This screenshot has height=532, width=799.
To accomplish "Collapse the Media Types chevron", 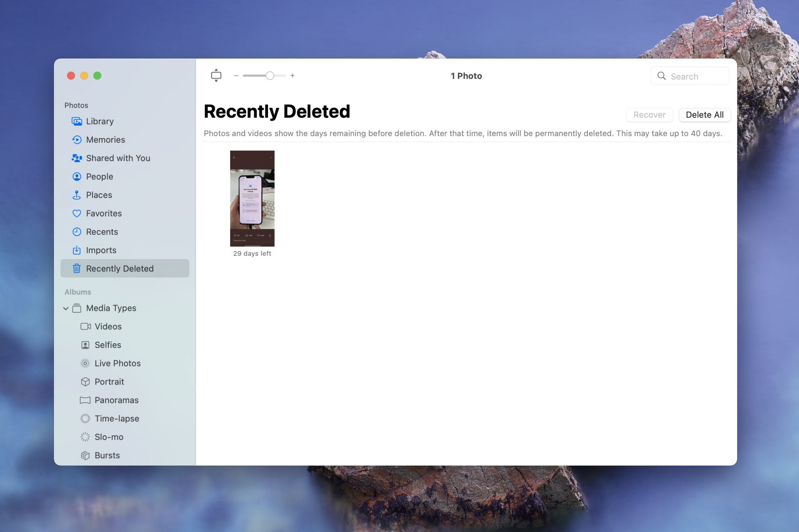I will [66, 308].
